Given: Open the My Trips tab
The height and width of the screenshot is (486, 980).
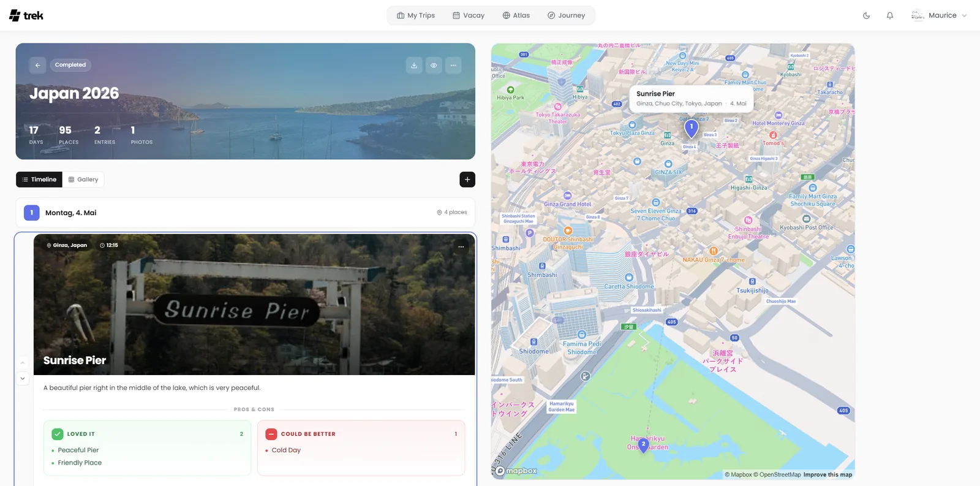Looking at the screenshot, I should tap(416, 15).
